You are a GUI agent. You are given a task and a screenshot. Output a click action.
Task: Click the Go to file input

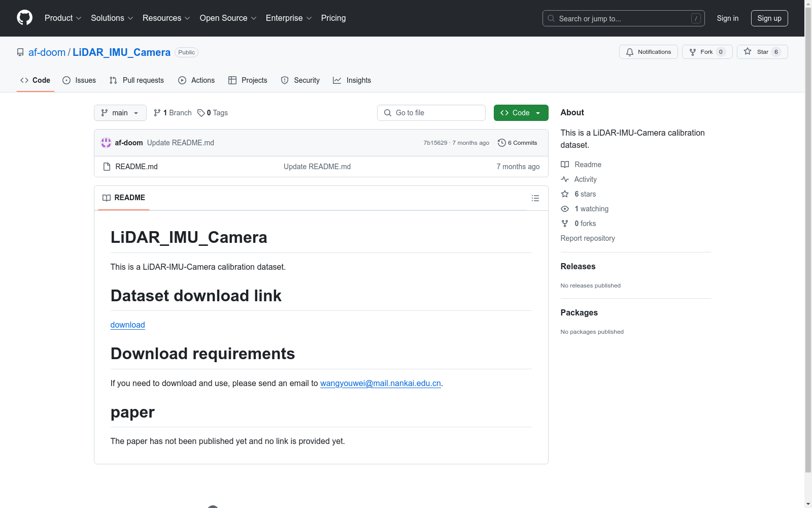pos(431,113)
